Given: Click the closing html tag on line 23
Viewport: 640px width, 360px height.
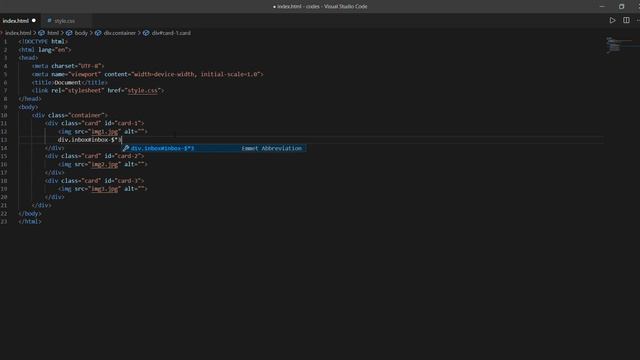Looking at the screenshot, I should pos(30,222).
